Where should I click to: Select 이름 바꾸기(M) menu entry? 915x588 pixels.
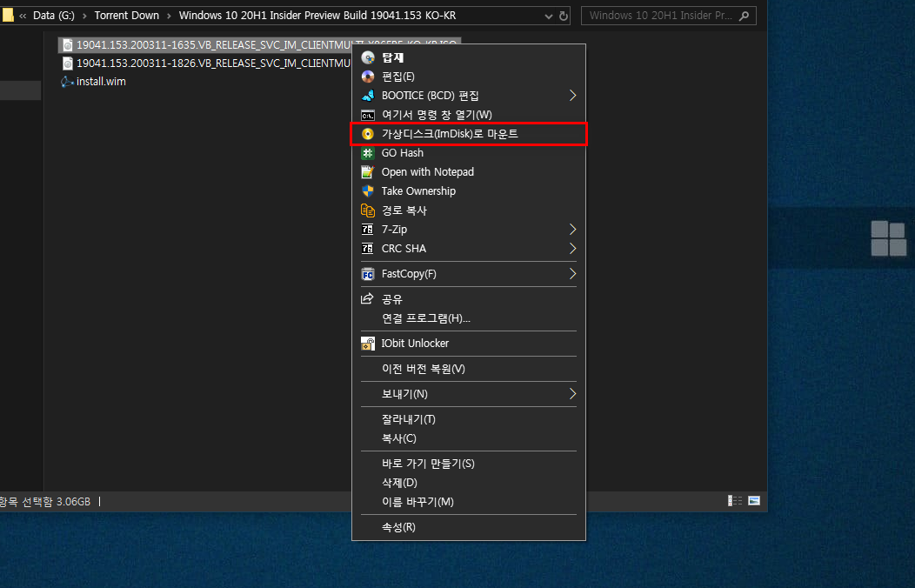[x=469, y=502]
